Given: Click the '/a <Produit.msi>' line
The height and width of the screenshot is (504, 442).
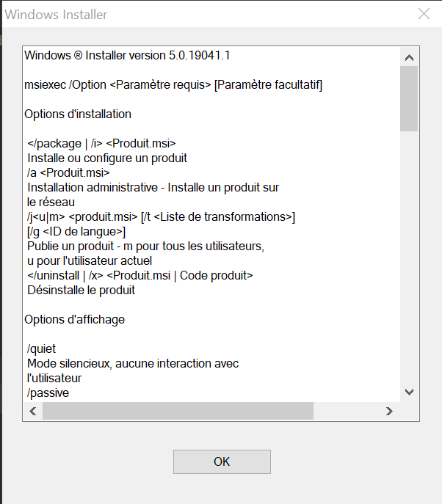Looking at the screenshot, I should [68, 173].
